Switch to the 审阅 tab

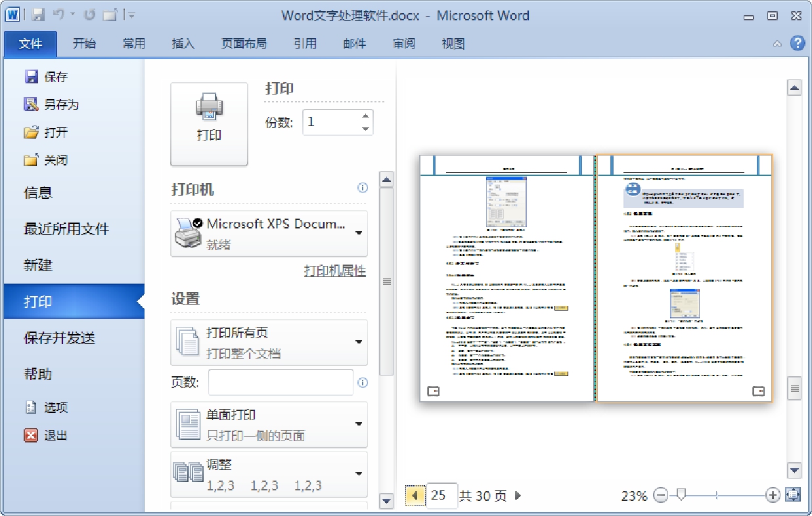click(x=404, y=43)
